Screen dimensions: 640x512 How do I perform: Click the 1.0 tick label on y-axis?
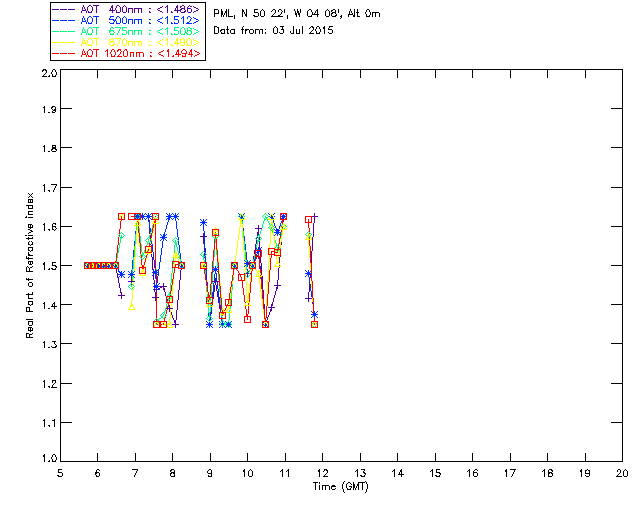point(48,460)
